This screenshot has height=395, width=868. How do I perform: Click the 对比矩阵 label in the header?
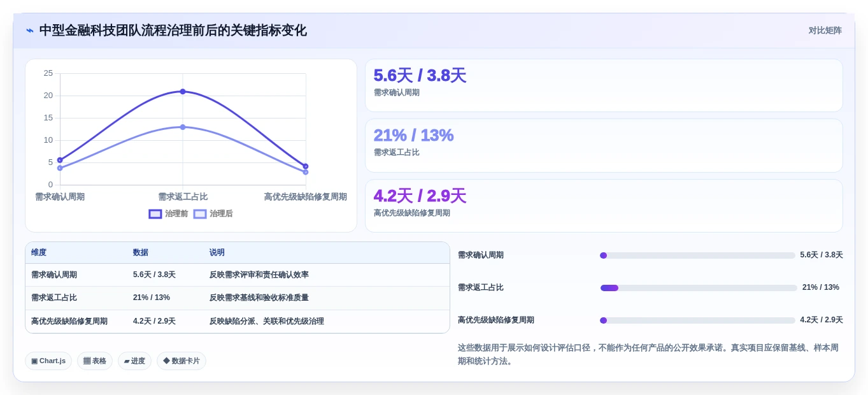coord(825,31)
